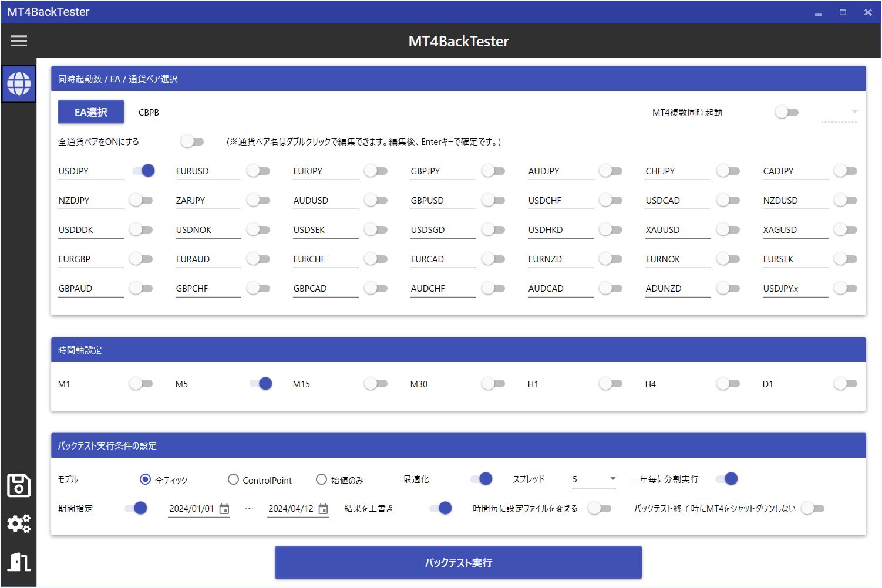Enable the M15 timeframe toggle
Image resolution: width=882 pixels, height=588 pixels.
click(376, 384)
